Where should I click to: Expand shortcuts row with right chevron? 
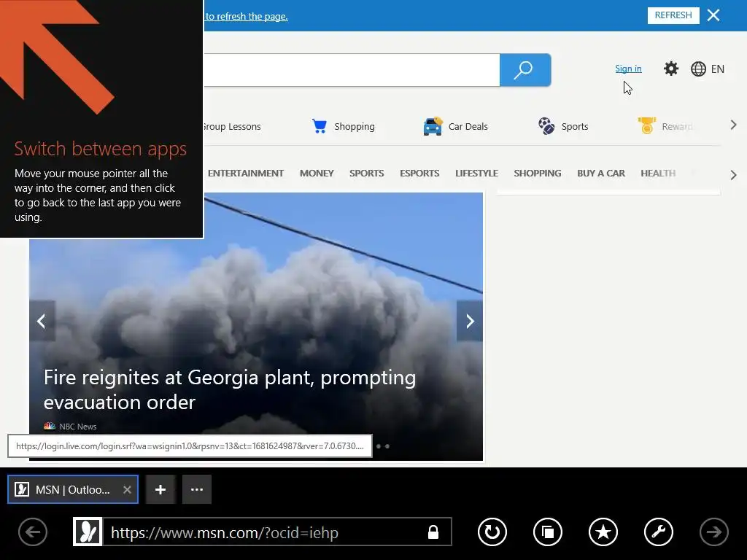click(734, 125)
